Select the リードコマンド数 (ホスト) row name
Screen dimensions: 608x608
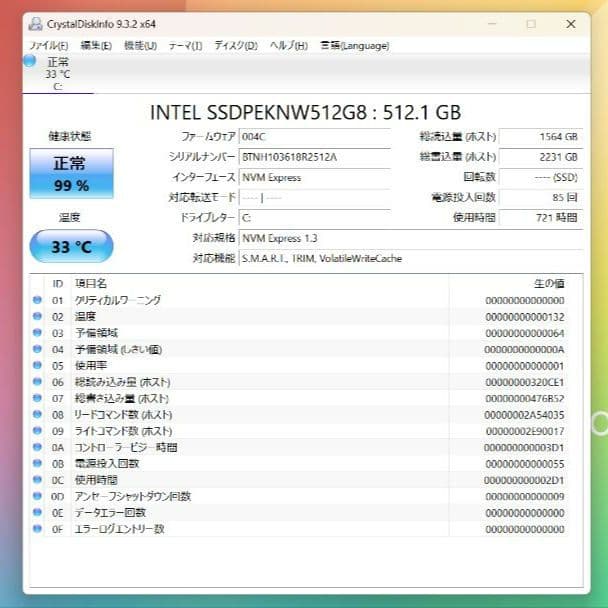pos(123,415)
